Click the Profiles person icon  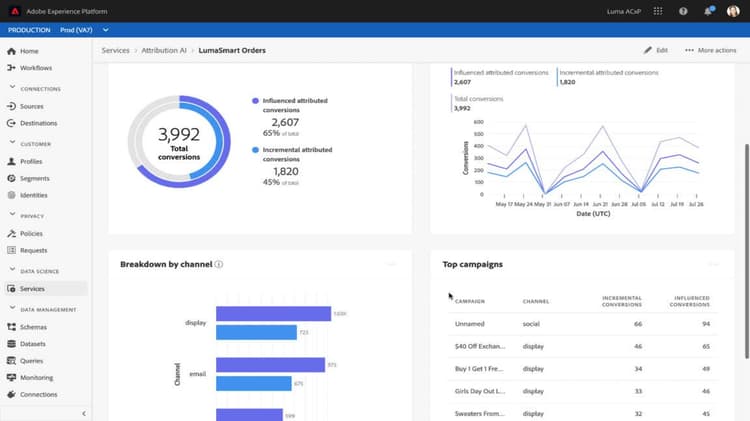(11, 161)
